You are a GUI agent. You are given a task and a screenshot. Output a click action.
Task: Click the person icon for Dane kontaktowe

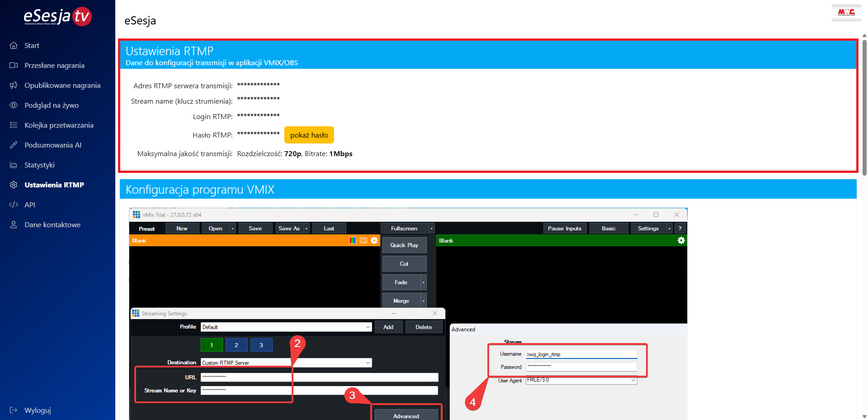14,224
